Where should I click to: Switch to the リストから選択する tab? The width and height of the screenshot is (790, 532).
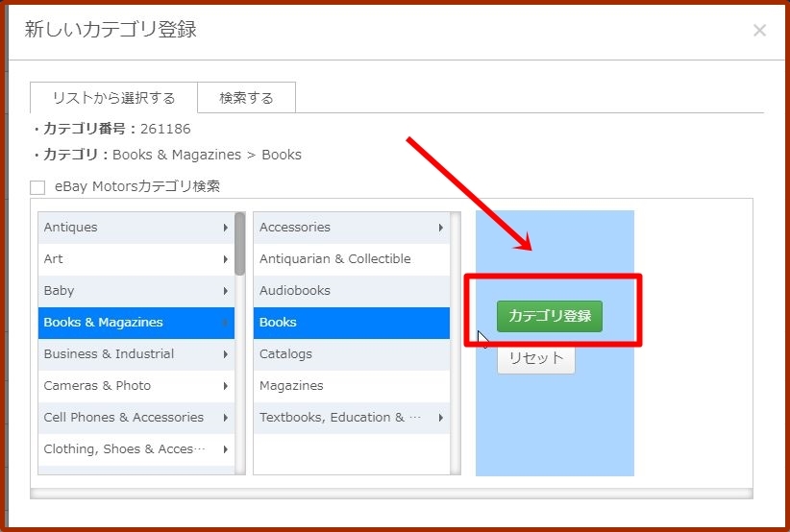click(x=113, y=98)
